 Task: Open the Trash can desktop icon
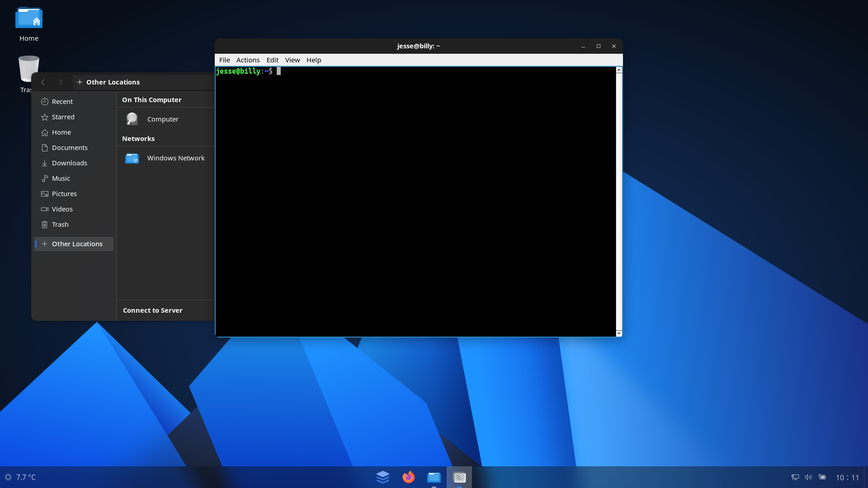(29, 69)
